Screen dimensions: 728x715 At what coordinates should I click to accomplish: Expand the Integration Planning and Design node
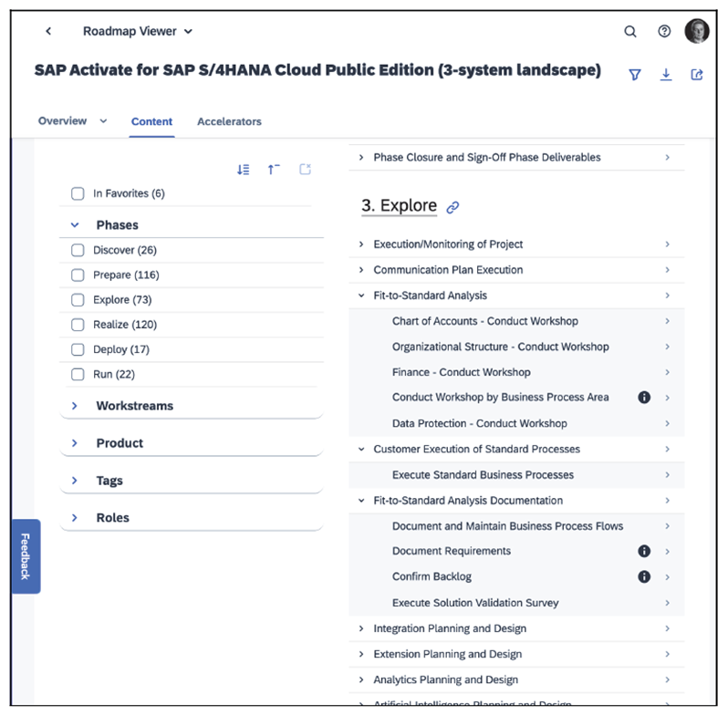click(361, 628)
